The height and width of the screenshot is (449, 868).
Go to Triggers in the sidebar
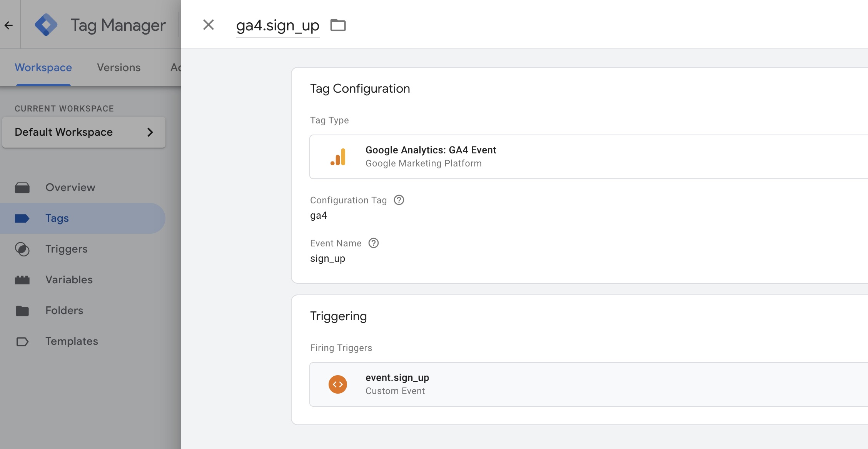pyautogui.click(x=66, y=249)
